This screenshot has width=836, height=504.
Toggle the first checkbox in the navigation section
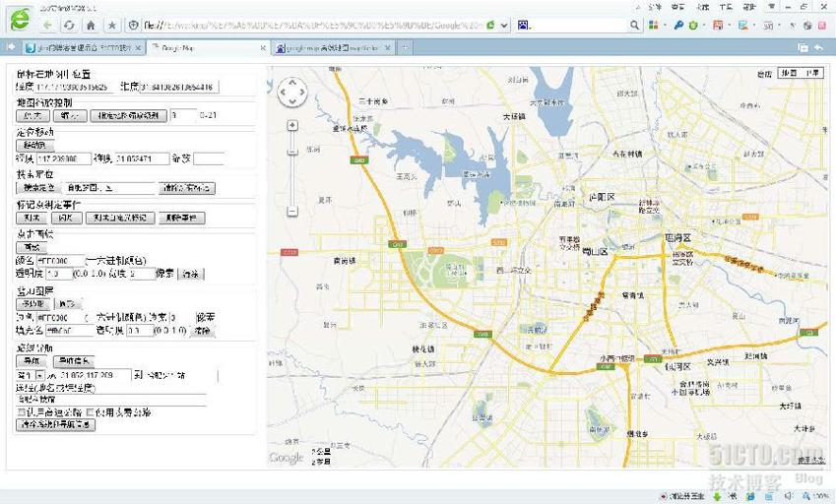pos(21,412)
